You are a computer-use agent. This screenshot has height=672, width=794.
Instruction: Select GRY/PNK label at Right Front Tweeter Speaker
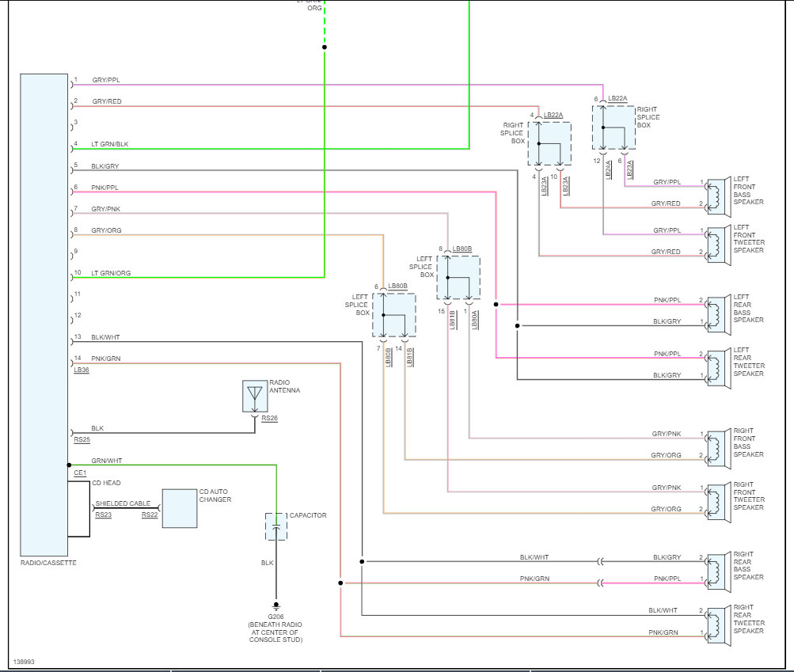(667, 488)
